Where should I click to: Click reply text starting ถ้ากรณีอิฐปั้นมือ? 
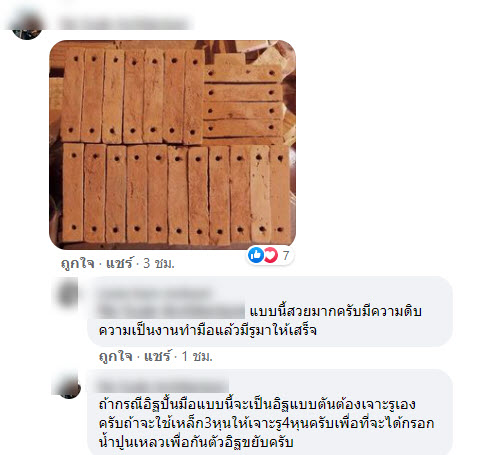click(x=266, y=423)
